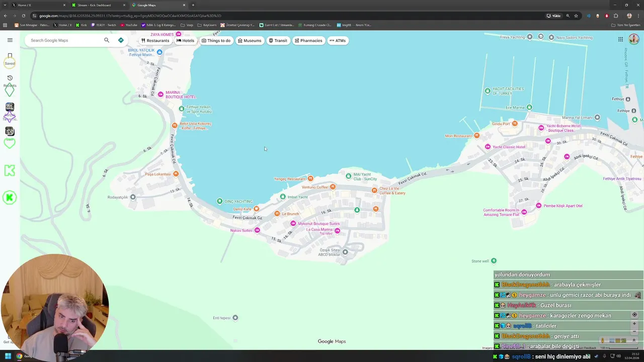
Task: Bookmark this page with the star icon
Action: coord(576,16)
